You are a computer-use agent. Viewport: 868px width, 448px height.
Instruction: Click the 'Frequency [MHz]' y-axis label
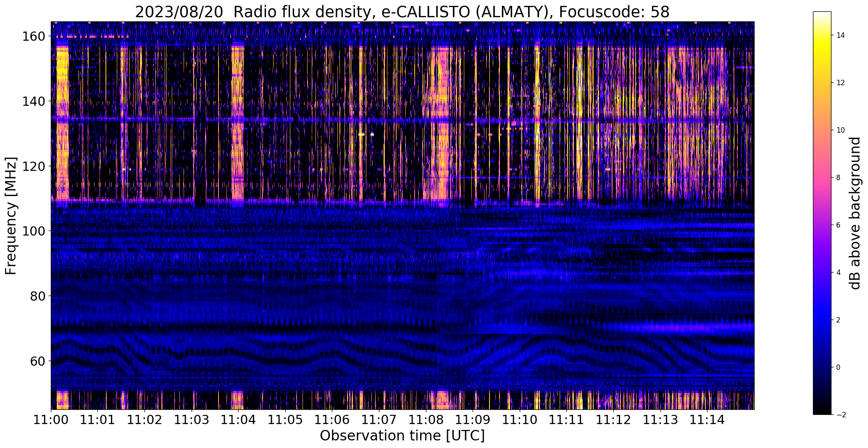11,216
